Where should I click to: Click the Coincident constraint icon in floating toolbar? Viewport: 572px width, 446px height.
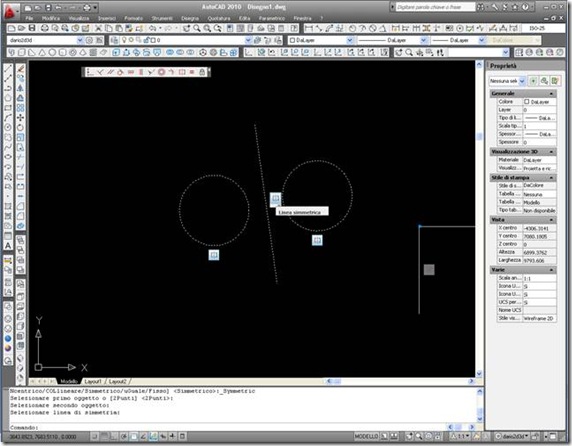coord(90,72)
